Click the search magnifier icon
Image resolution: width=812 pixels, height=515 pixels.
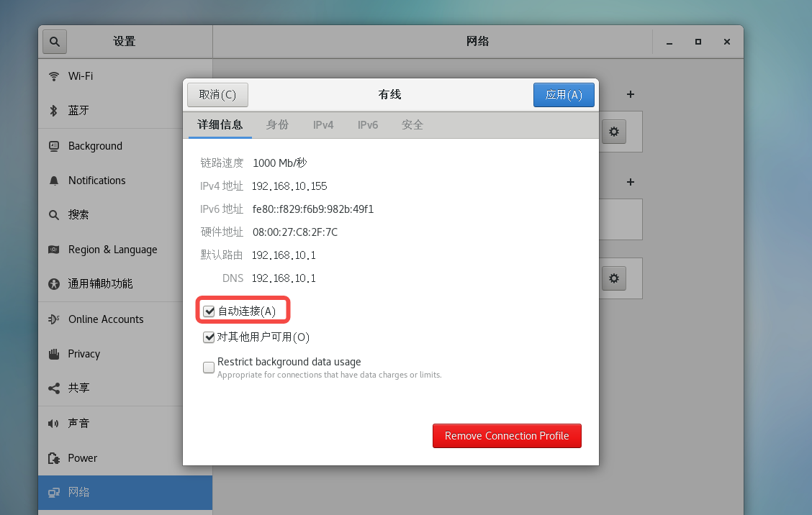tap(55, 41)
